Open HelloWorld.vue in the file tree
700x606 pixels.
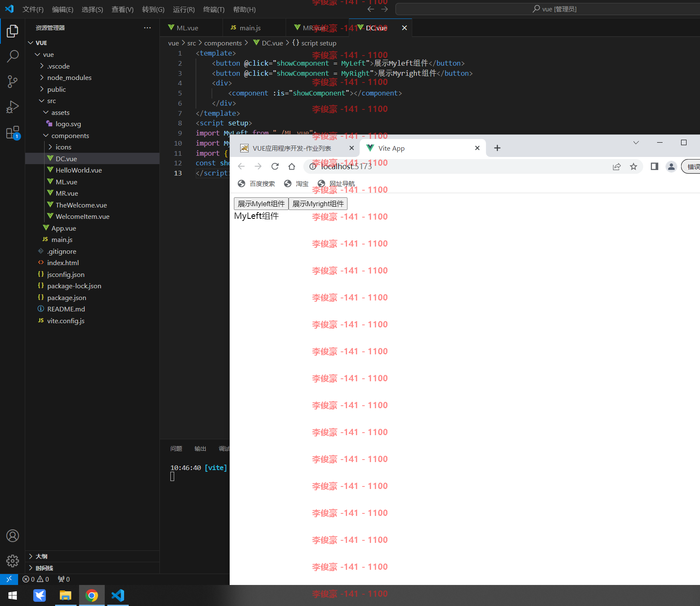pos(79,170)
